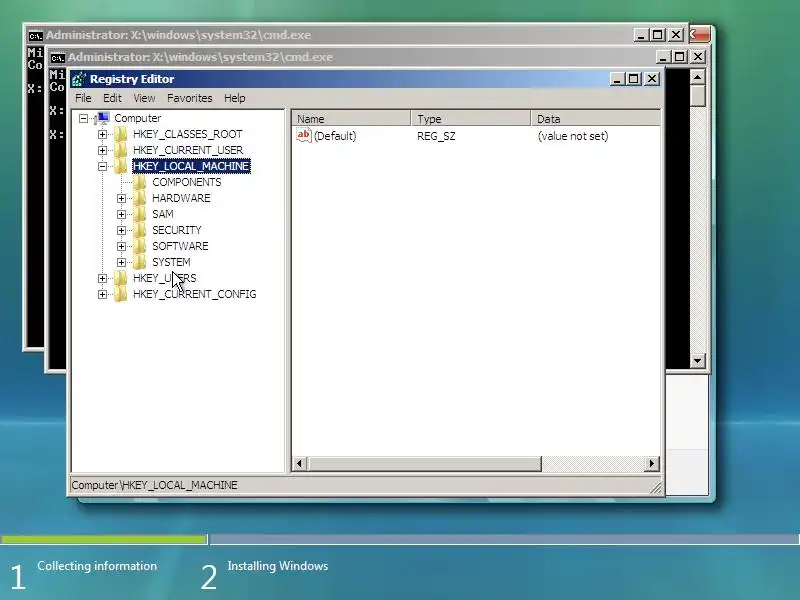This screenshot has width=800, height=600.
Task: Expand the HKEY_CURRENT_USER node
Action: pos(102,150)
